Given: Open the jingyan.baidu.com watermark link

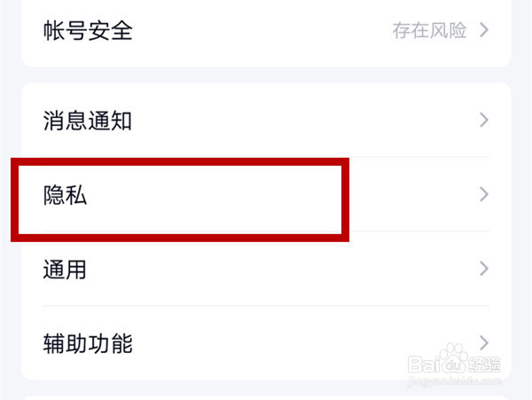Looking at the screenshot, I should tap(455, 380).
